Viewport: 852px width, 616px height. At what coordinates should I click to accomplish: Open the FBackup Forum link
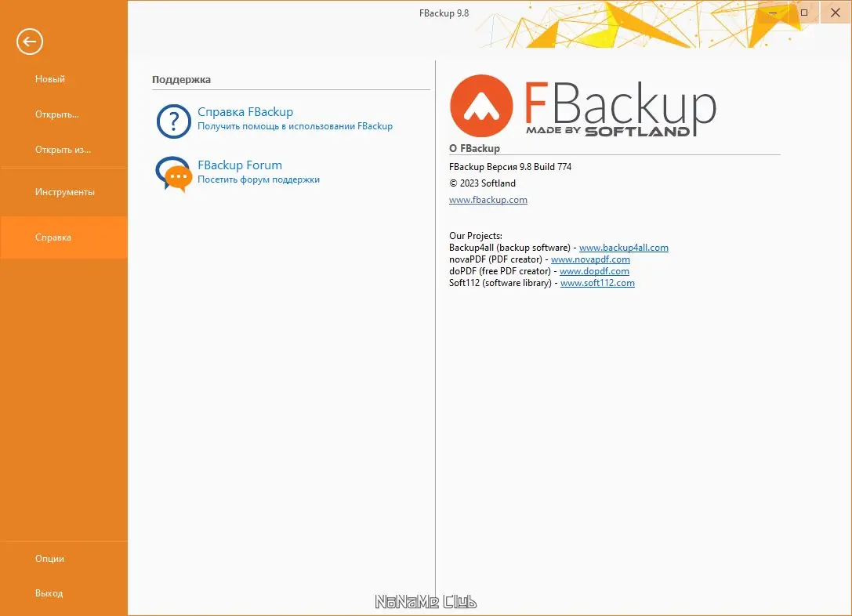(240, 165)
